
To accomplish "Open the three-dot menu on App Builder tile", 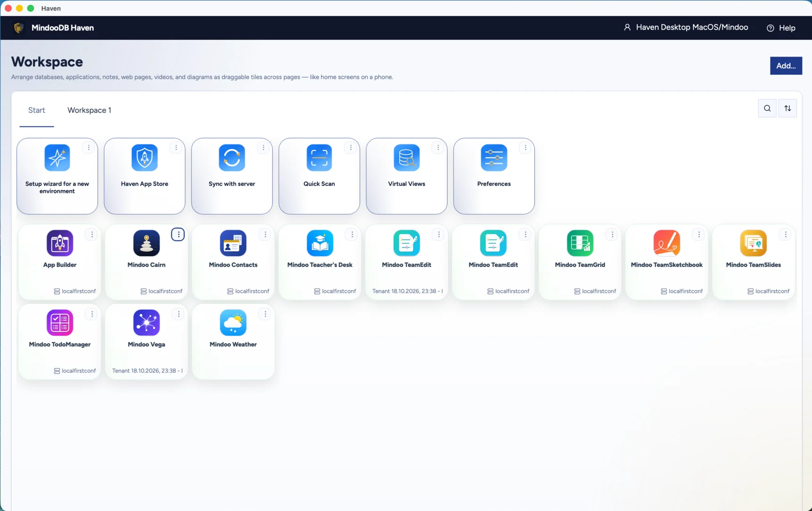I will click(92, 235).
